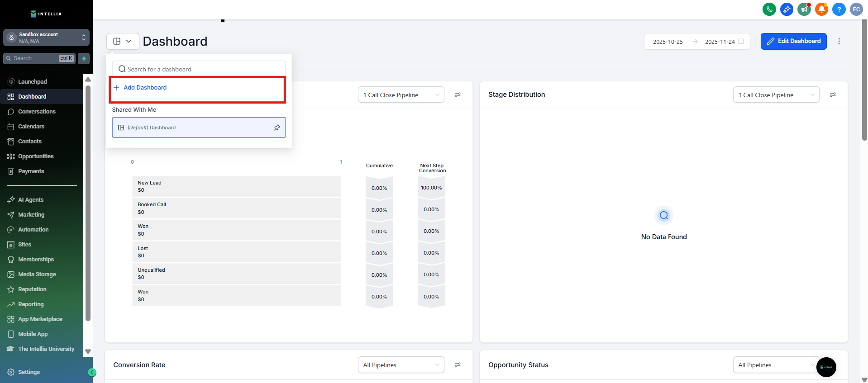This screenshot has height=383, width=868.
Task: Go to Opportunities in the sidebar
Action: [36, 156]
